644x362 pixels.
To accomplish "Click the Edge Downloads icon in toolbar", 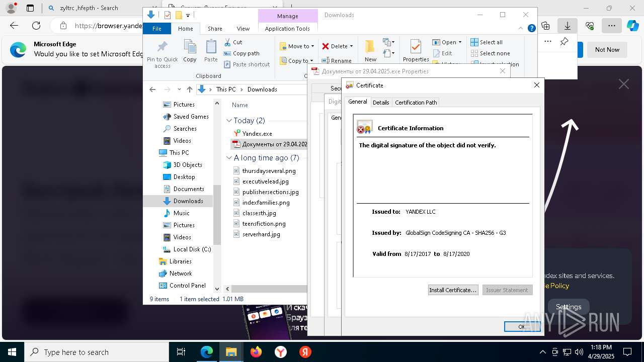I will [567, 26].
